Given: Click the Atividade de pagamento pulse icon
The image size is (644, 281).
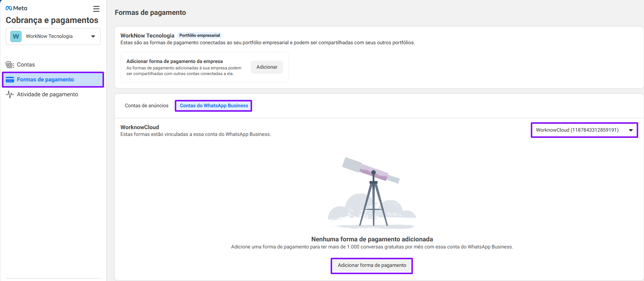Looking at the screenshot, I should (10, 94).
